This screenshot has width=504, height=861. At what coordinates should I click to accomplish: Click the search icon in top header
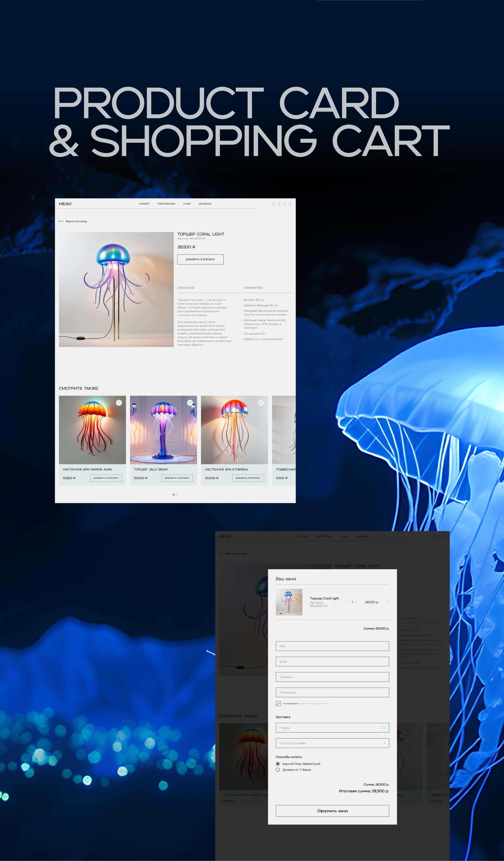[x=273, y=204]
